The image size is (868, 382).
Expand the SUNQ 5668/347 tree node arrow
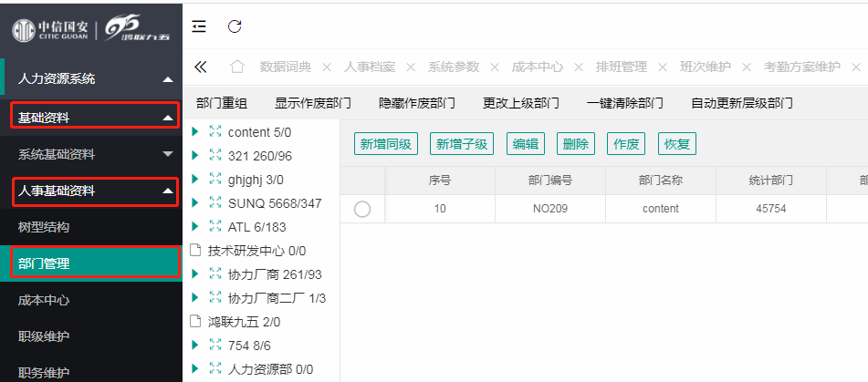tap(194, 203)
